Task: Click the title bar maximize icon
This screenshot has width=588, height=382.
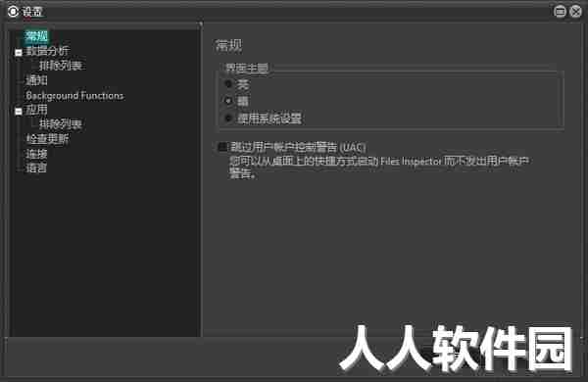Action: pyautogui.click(x=560, y=12)
